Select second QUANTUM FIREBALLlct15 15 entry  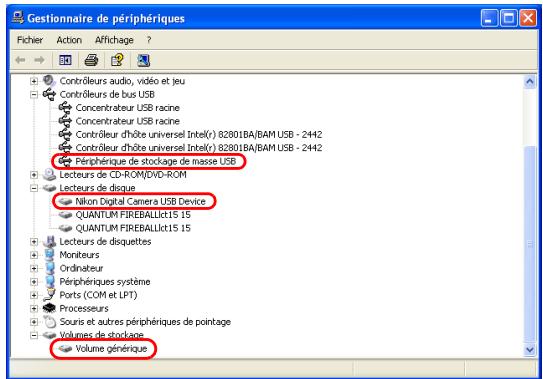(133, 228)
